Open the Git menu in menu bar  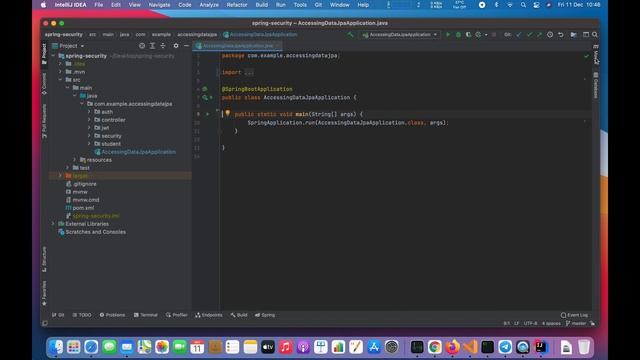tap(318, 5)
